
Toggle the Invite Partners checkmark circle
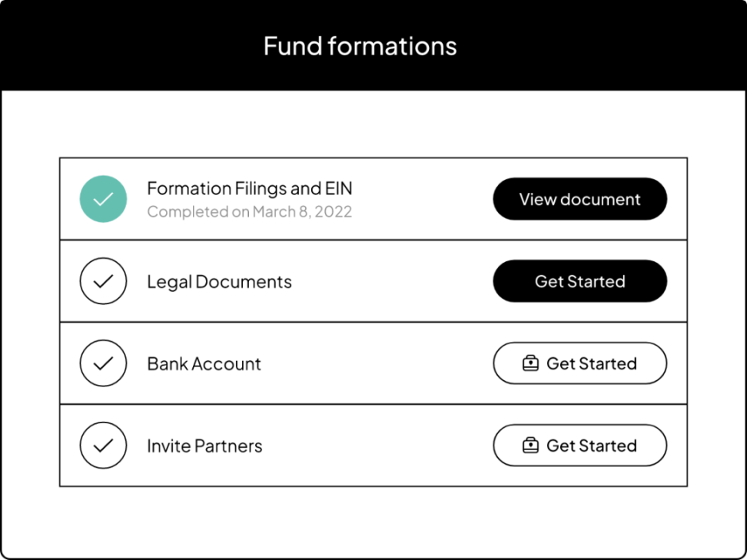pos(103,446)
